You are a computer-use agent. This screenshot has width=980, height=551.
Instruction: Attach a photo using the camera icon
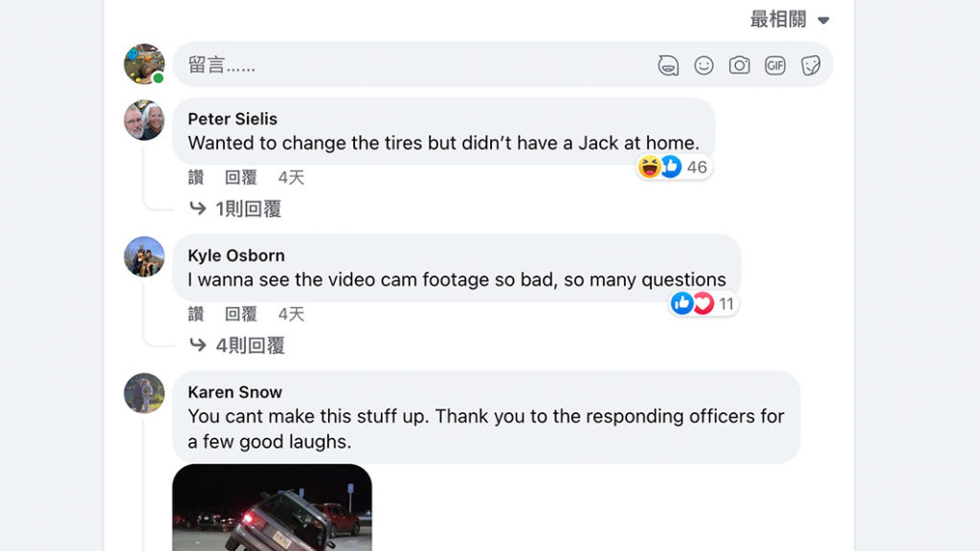(x=740, y=65)
